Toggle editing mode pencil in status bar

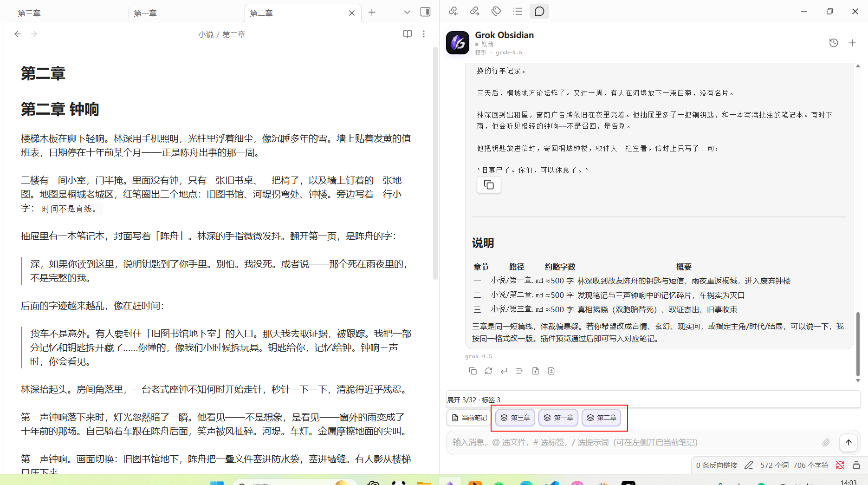(749, 465)
